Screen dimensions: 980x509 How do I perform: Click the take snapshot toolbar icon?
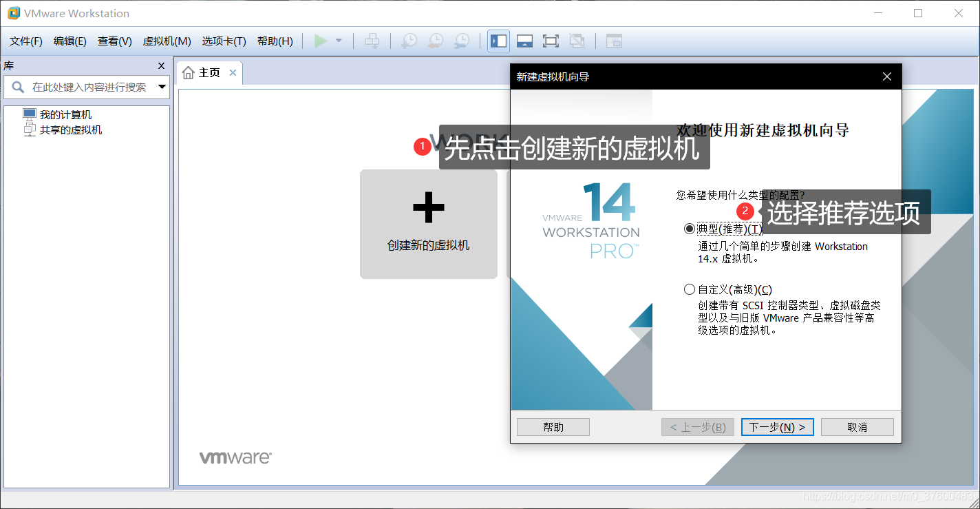(409, 41)
